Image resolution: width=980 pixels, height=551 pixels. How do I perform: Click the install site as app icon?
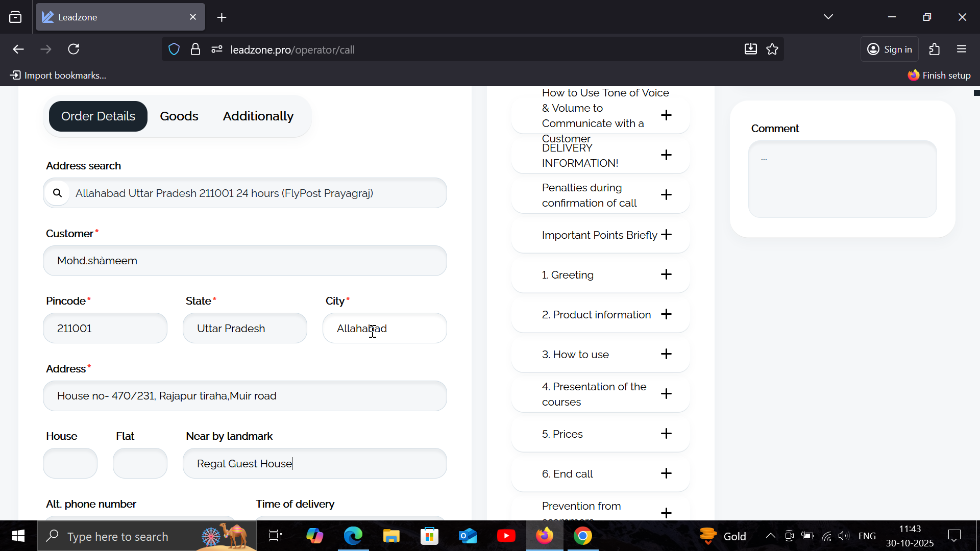(x=750, y=49)
